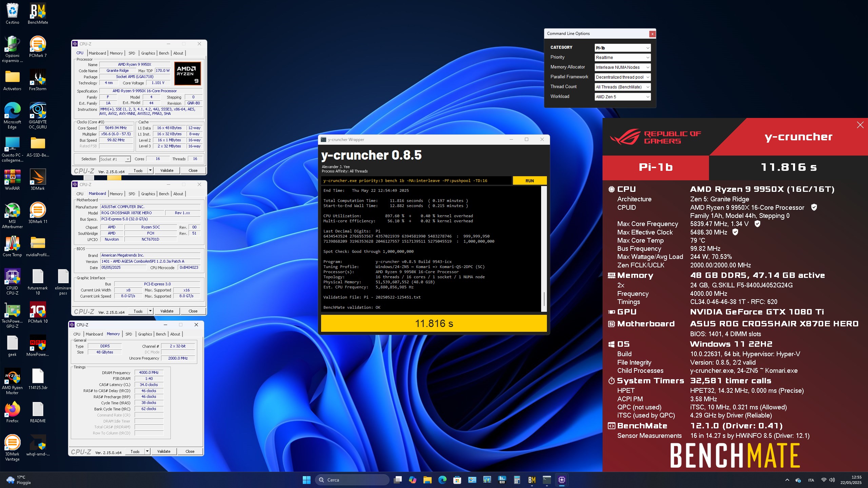Click the y-cruncher command line field
Screen dimensions: 868x488
(x=416, y=181)
